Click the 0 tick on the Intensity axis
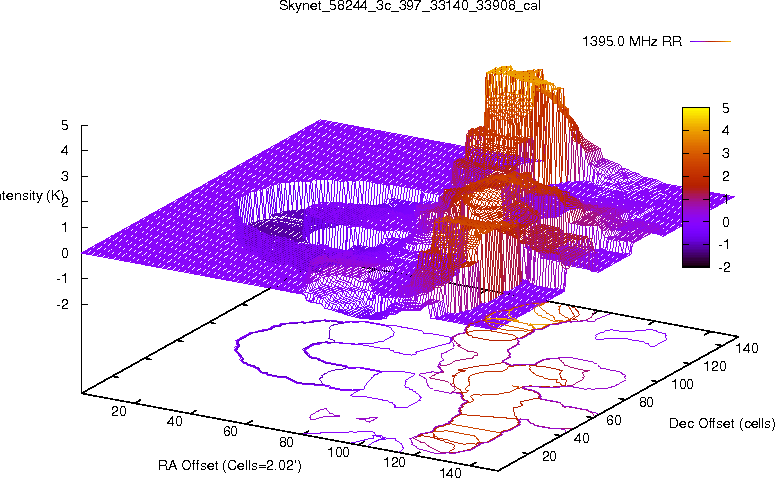Image resolution: width=775 pixels, height=478 pixels. (x=64, y=254)
